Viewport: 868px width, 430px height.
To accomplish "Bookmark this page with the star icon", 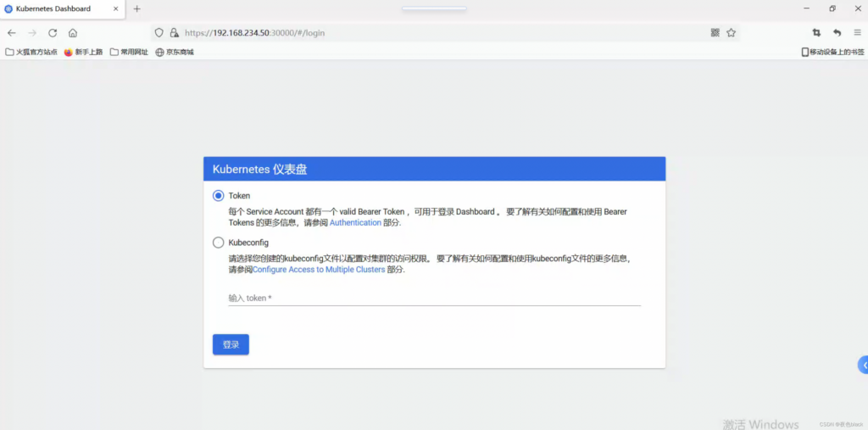I will point(731,33).
